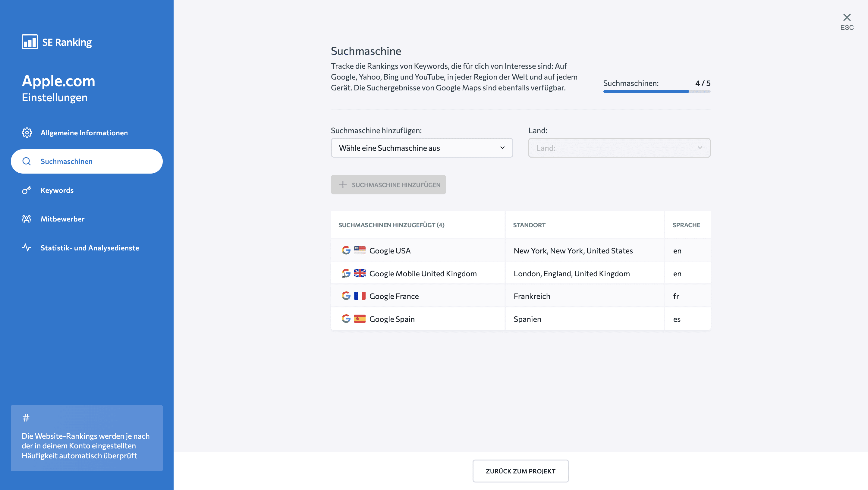
Task: Click the chevron arrow of the Land dropdown
Action: tap(700, 148)
